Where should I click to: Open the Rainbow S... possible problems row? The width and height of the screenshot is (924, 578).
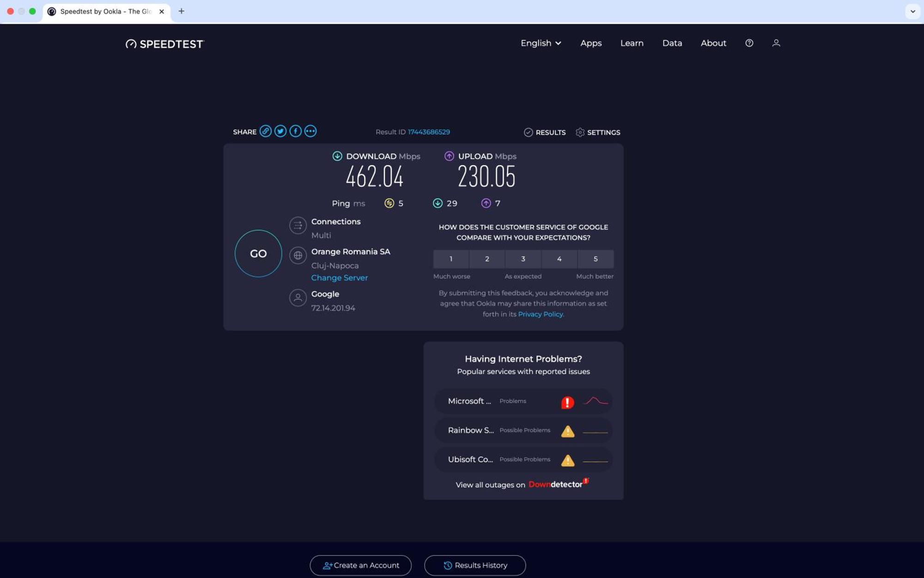523,430
